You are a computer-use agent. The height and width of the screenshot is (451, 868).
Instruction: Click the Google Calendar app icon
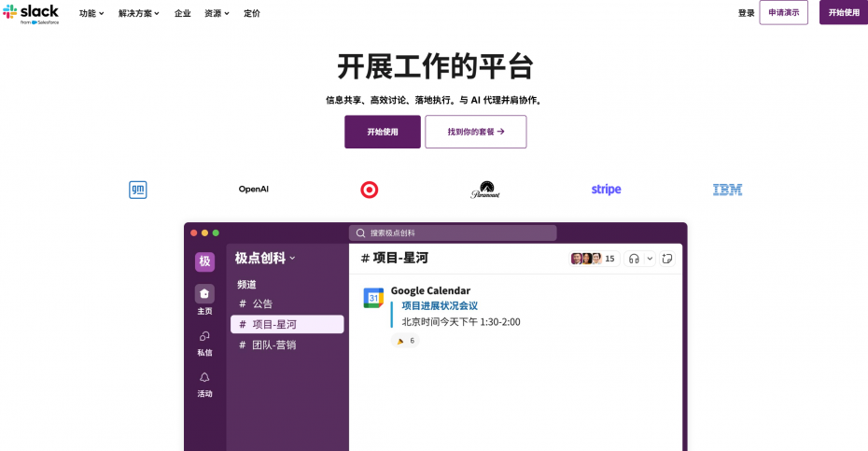tap(373, 298)
